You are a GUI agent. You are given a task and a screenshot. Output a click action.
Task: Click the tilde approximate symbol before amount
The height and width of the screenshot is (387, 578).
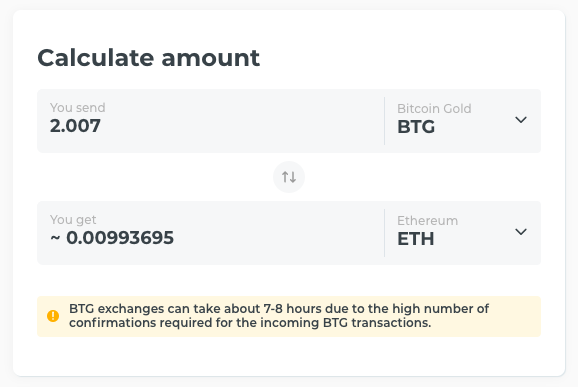[x=55, y=238]
